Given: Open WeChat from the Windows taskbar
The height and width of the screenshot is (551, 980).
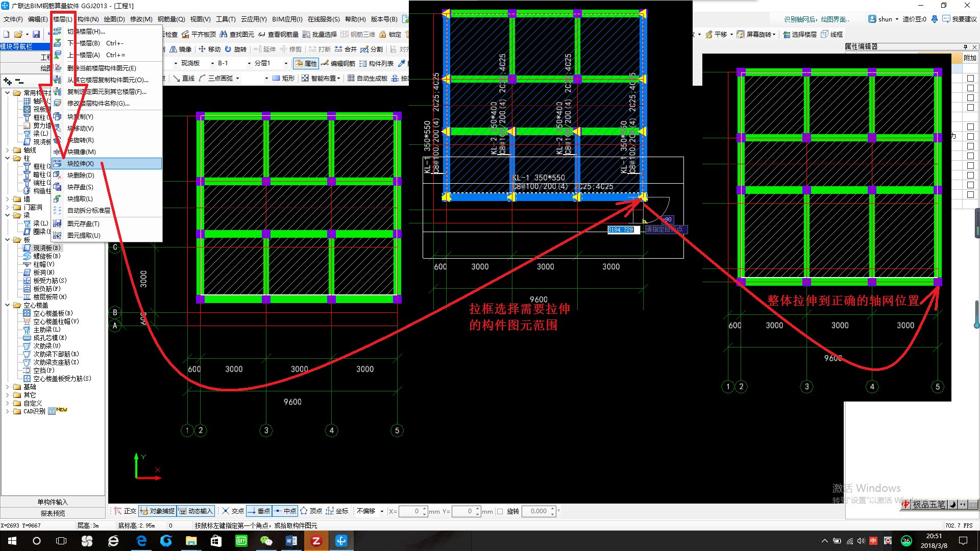Looking at the screenshot, I should (266, 541).
